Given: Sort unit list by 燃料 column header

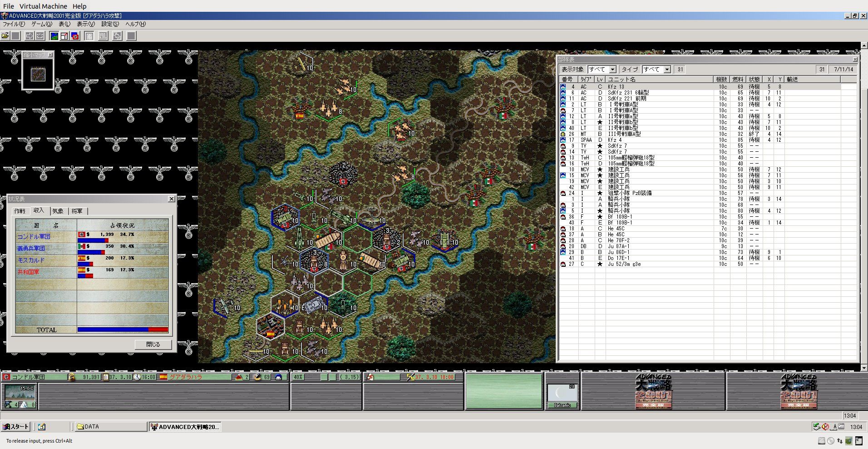Looking at the screenshot, I should click(x=739, y=80).
